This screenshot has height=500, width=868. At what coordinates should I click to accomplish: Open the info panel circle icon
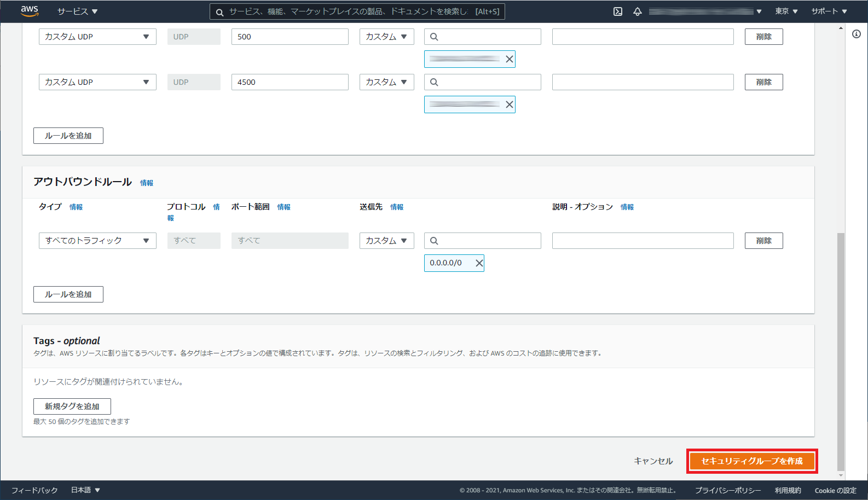tap(857, 34)
